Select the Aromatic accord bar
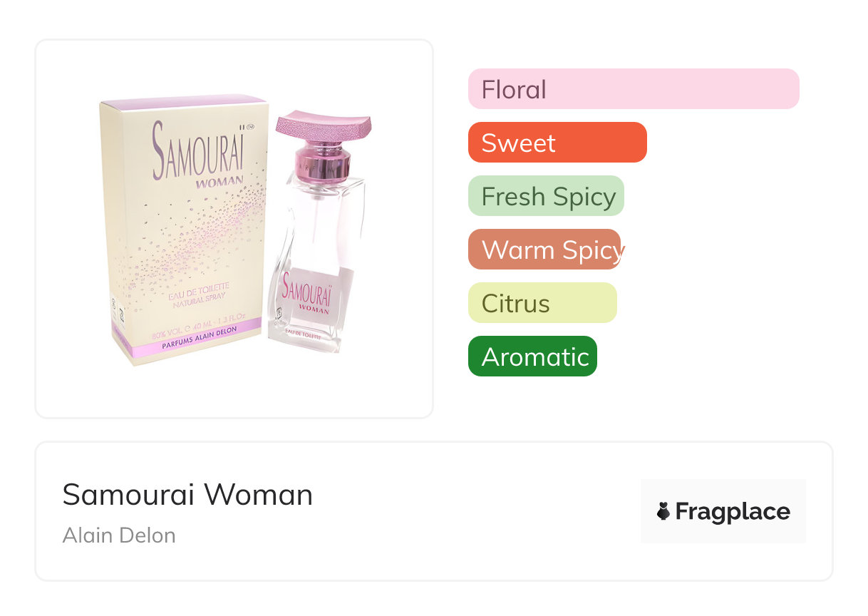The width and height of the screenshot is (868, 616). pos(532,356)
